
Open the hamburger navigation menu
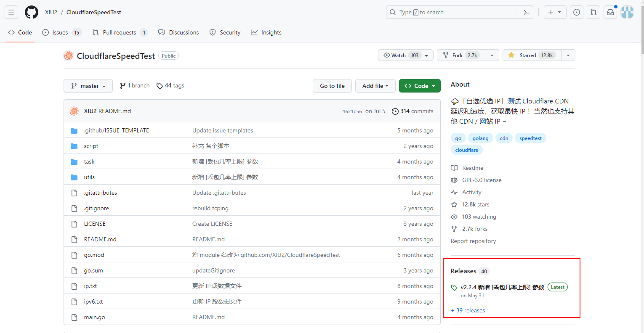click(x=11, y=12)
